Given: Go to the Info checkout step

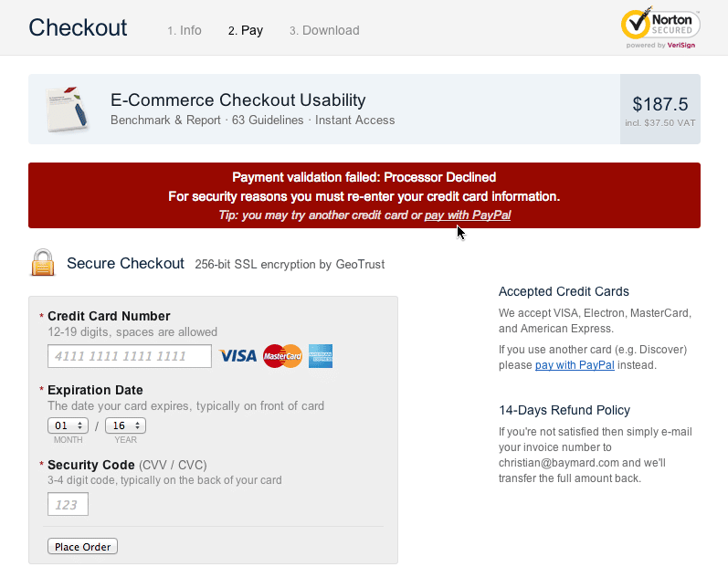Looking at the screenshot, I should 185,30.
